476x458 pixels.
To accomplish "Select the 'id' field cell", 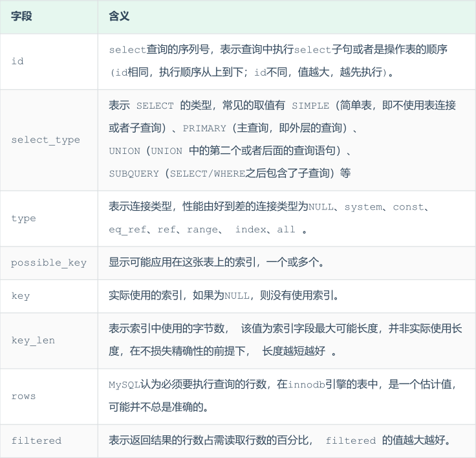I will (49, 61).
